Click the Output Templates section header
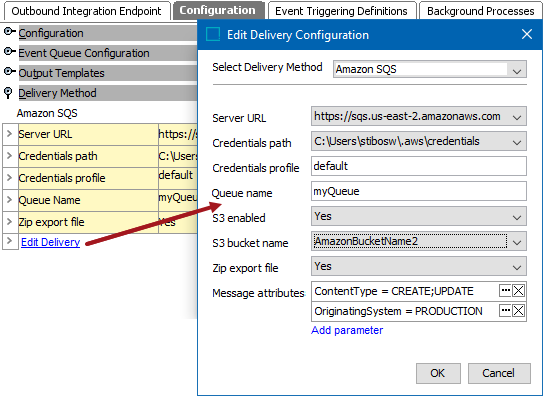This screenshot has width=543, height=396. coord(108,73)
